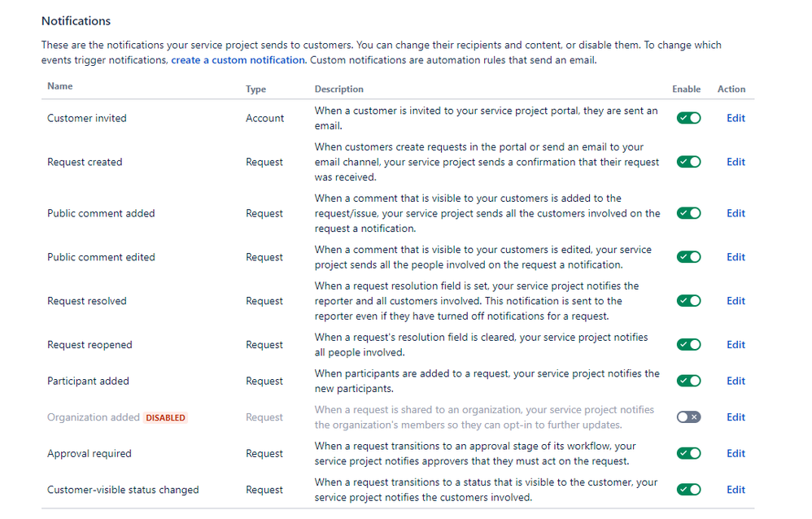Viewport: 812px width, 519px height.
Task: Disable the Customer invited notification toggle
Action: click(688, 118)
